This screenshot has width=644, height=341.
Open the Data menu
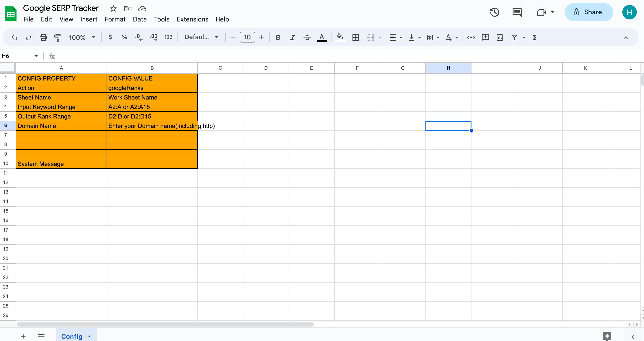(x=140, y=19)
